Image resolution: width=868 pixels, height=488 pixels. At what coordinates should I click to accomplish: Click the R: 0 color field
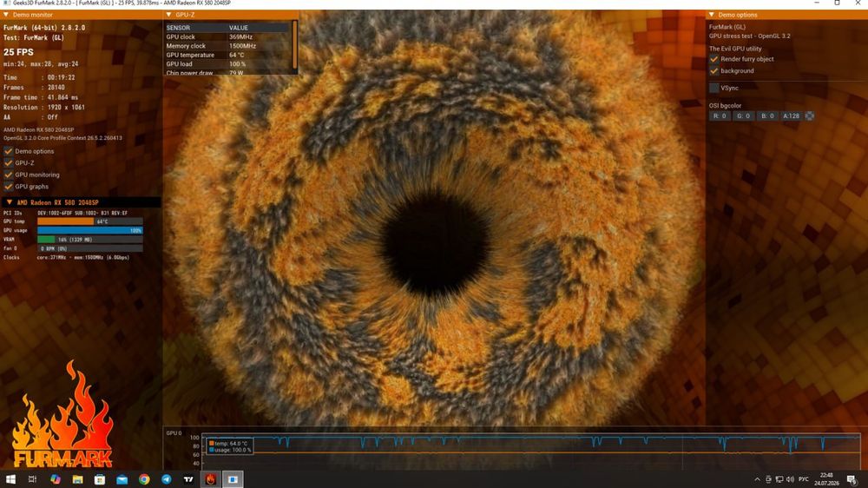click(x=720, y=116)
